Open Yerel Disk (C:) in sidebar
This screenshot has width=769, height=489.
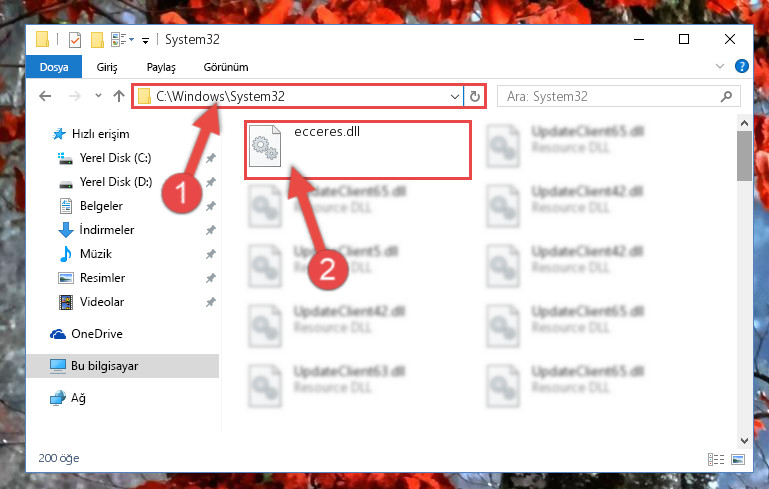(x=115, y=158)
